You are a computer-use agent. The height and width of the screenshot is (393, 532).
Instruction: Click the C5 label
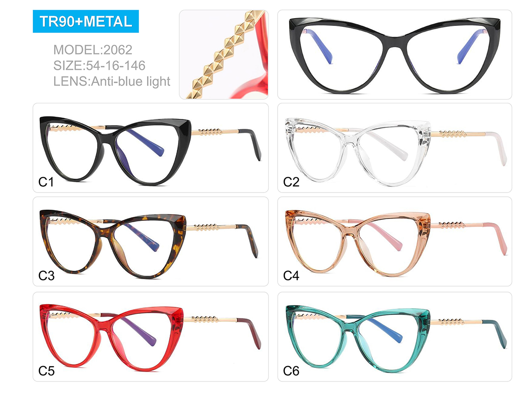(x=46, y=371)
